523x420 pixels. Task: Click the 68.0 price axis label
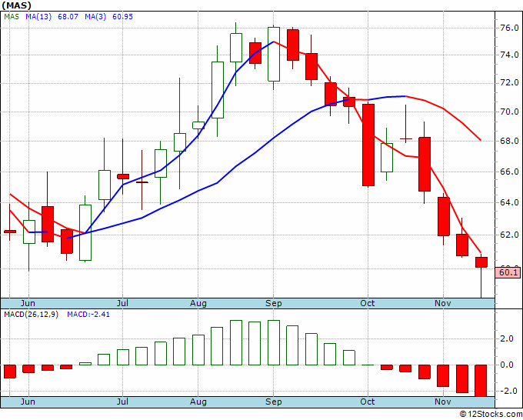click(x=509, y=141)
